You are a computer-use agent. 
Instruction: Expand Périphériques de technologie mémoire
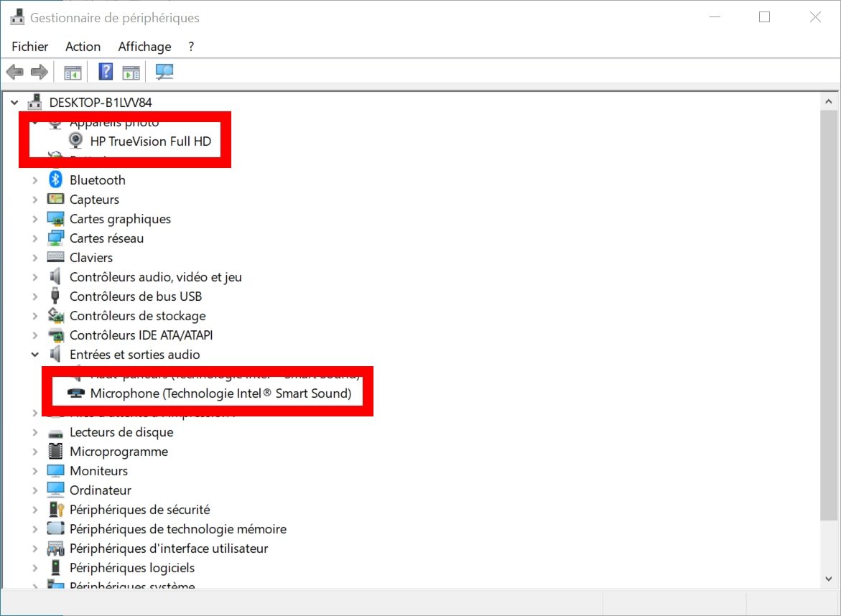[x=35, y=529]
